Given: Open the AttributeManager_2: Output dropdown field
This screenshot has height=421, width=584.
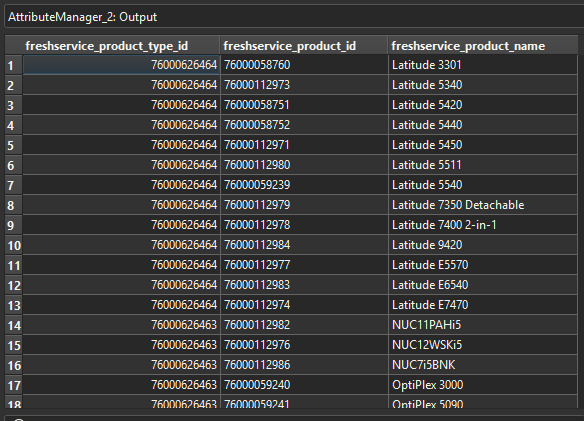Looking at the screenshot, I should pos(294,17).
